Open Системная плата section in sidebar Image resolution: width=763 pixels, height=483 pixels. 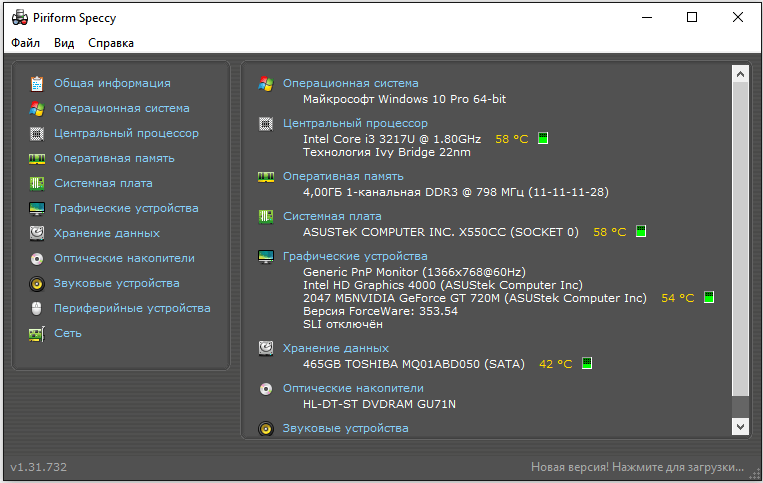pos(103,183)
